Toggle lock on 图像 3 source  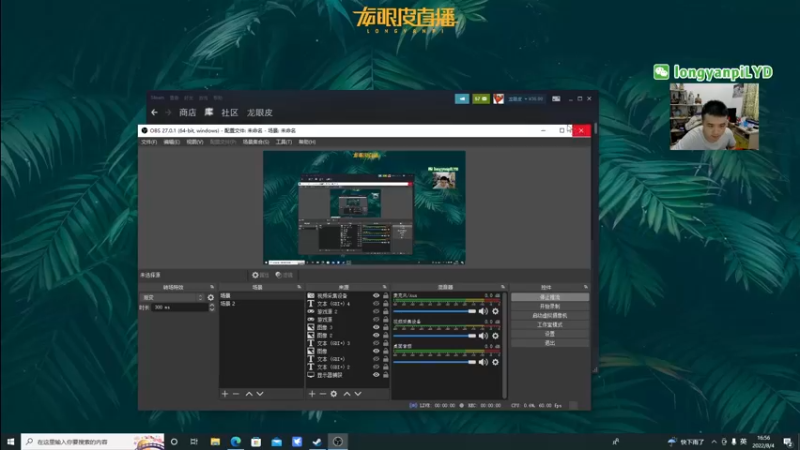point(386,327)
